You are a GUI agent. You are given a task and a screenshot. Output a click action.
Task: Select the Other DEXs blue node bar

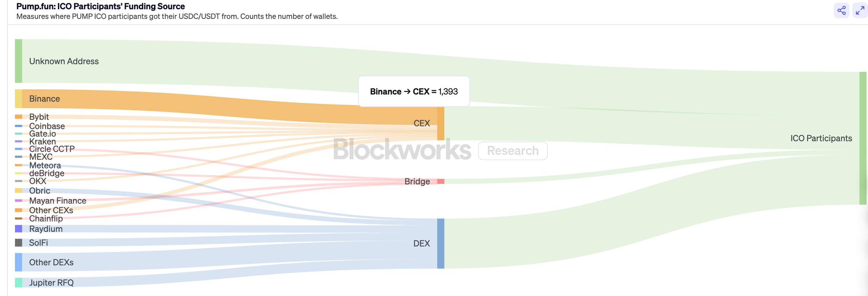pos(19,262)
